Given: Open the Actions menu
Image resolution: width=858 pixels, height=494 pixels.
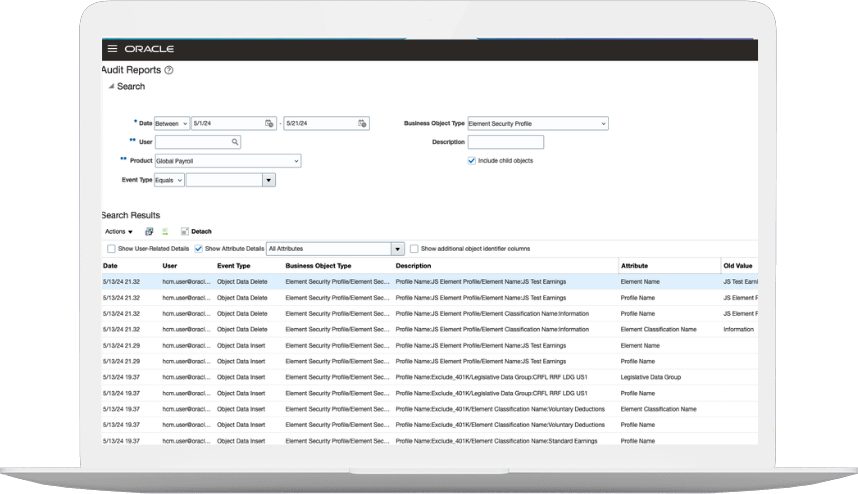Looking at the screenshot, I should point(118,231).
